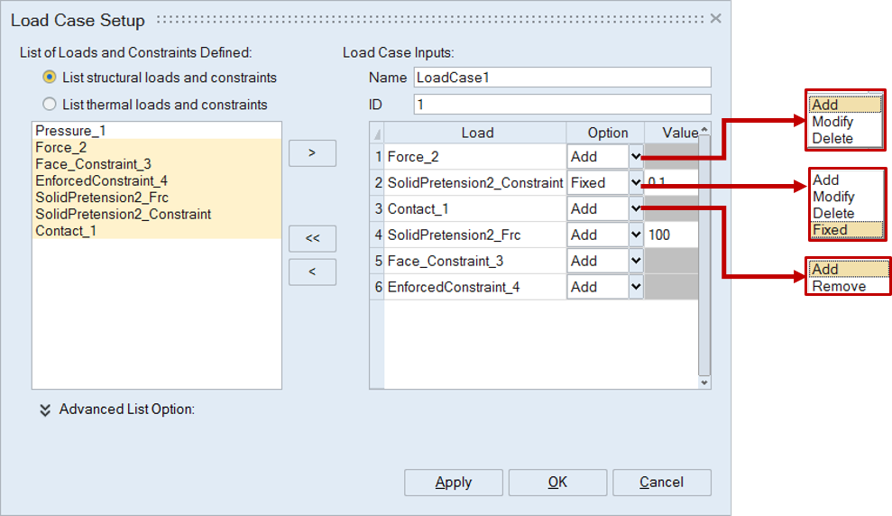This screenshot has width=892, height=516.
Task: Select Pressure_1 in the defined loads list
Action: pyautogui.click(x=70, y=131)
